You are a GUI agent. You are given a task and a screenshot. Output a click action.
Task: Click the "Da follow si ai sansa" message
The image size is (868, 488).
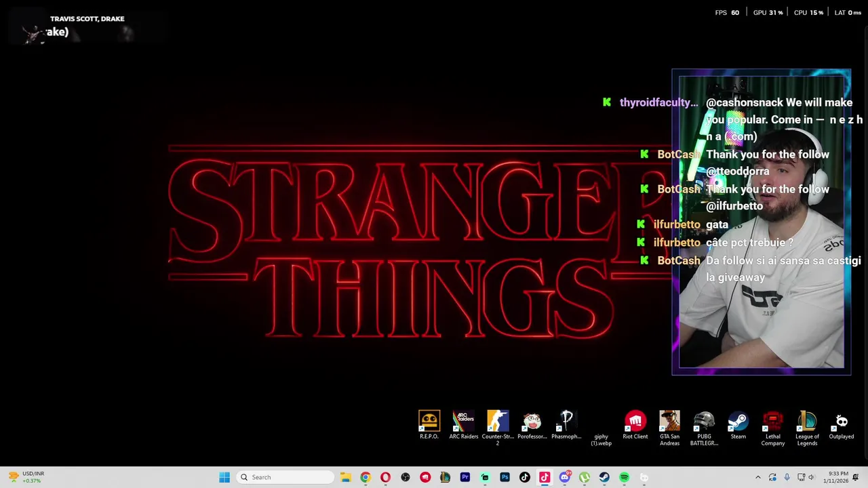point(783,269)
